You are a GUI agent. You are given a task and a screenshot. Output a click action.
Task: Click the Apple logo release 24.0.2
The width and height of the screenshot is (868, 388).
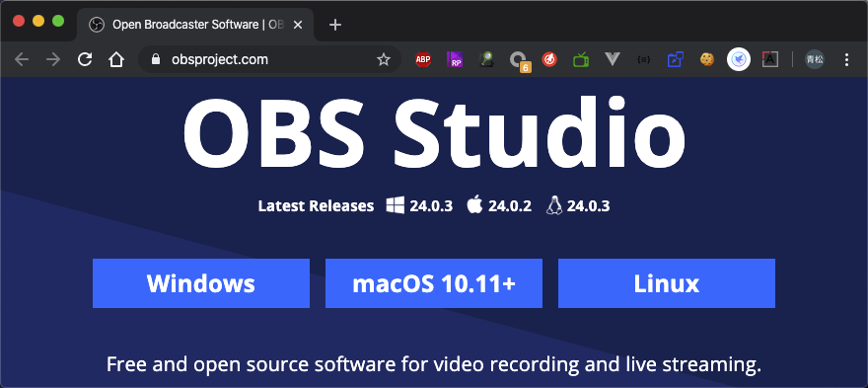499,205
